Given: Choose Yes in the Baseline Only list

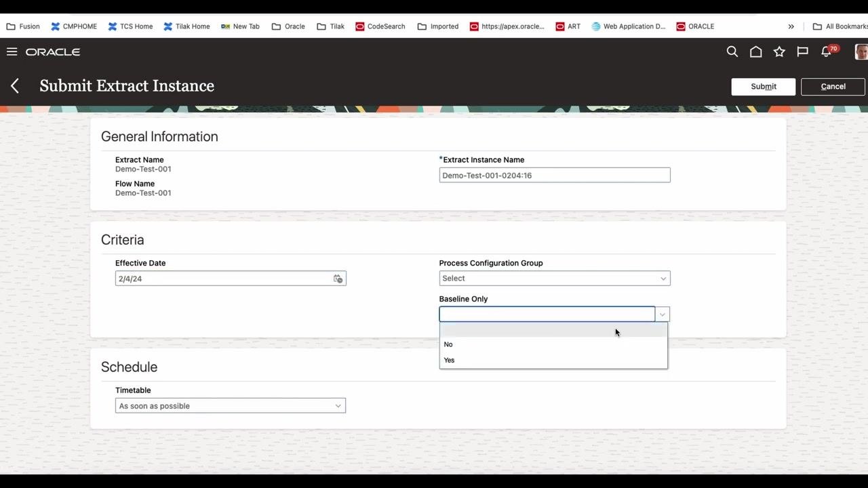Looking at the screenshot, I should 553,360.
